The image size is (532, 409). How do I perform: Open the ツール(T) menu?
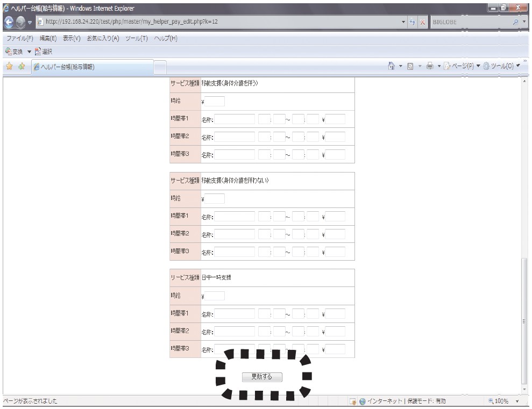pyautogui.click(x=137, y=38)
